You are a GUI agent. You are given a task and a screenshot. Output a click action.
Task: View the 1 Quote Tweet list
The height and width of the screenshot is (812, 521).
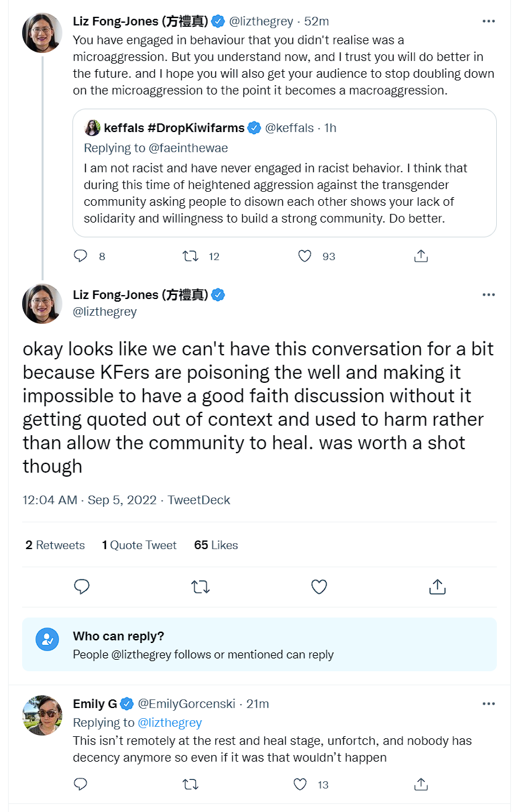click(x=139, y=545)
